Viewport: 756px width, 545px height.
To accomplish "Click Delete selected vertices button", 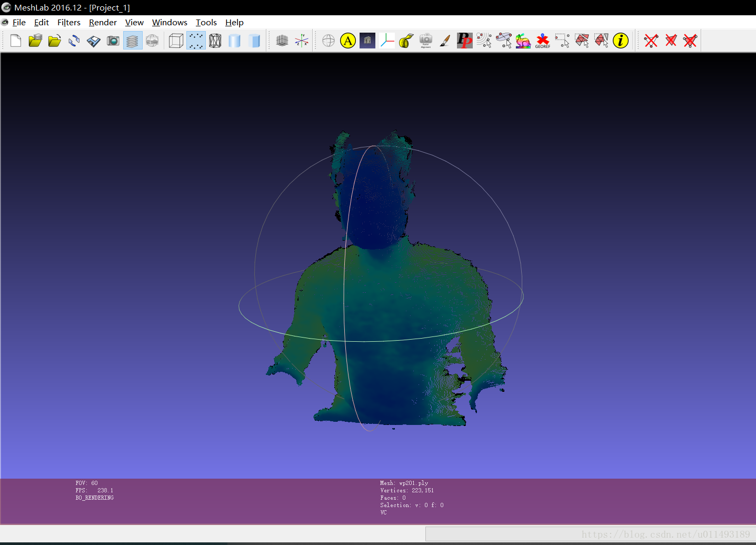I will 651,41.
